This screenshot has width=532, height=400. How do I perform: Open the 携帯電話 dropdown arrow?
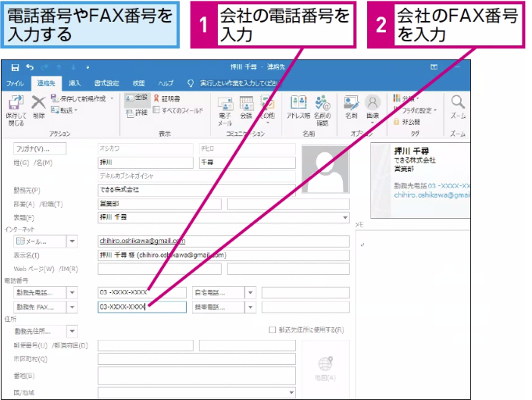[251, 307]
